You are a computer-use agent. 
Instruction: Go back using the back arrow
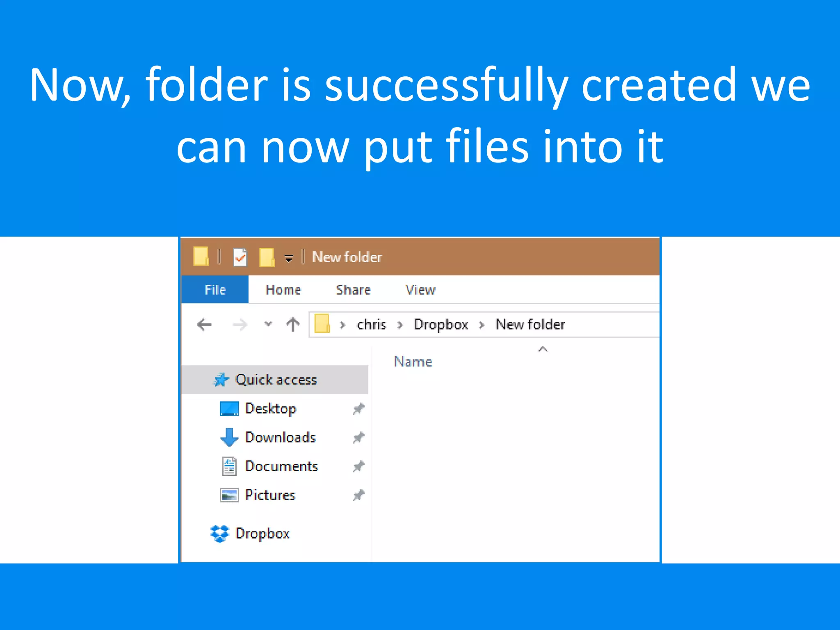coord(204,325)
